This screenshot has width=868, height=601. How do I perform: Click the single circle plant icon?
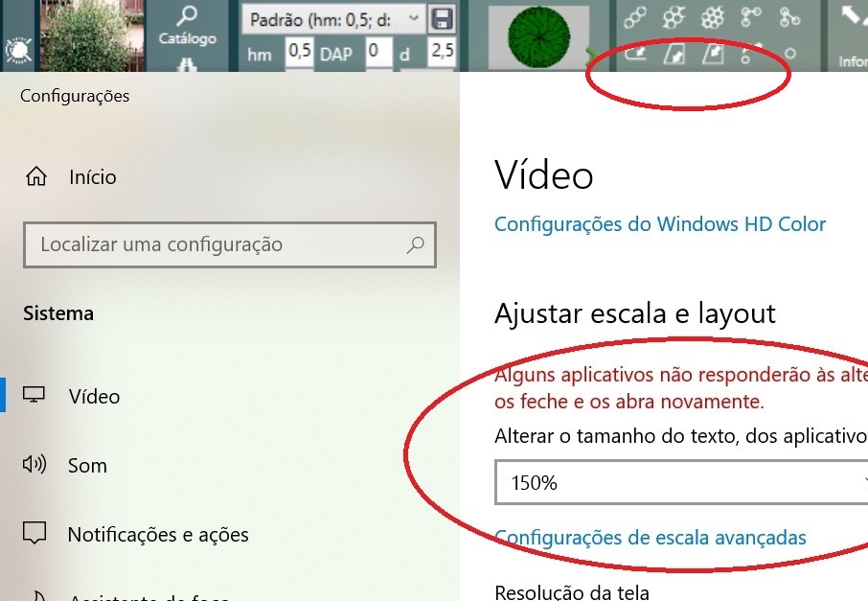click(x=790, y=55)
